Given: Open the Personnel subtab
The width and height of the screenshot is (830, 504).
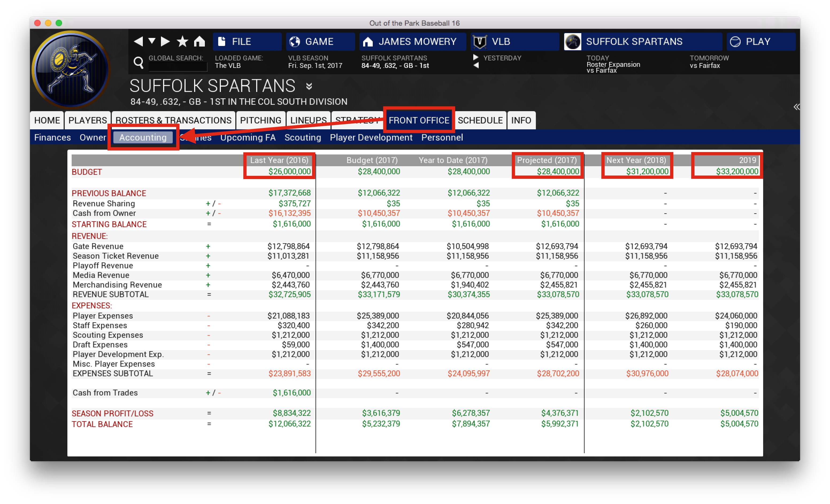Looking at the screenshot, I should tap(442, 137).
